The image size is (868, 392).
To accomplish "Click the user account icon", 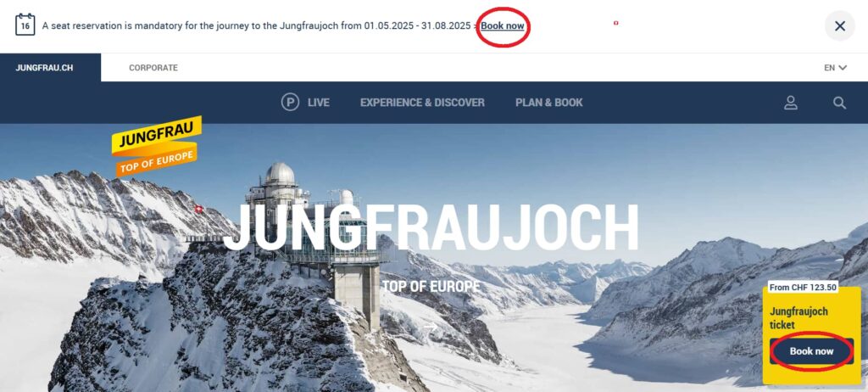I will [791, 103].
